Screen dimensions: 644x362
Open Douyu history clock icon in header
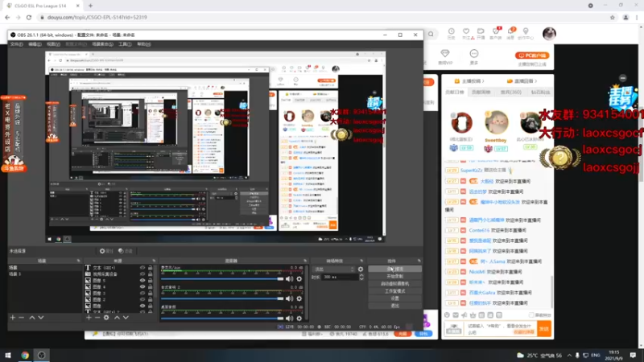click(x=451, y=33)
